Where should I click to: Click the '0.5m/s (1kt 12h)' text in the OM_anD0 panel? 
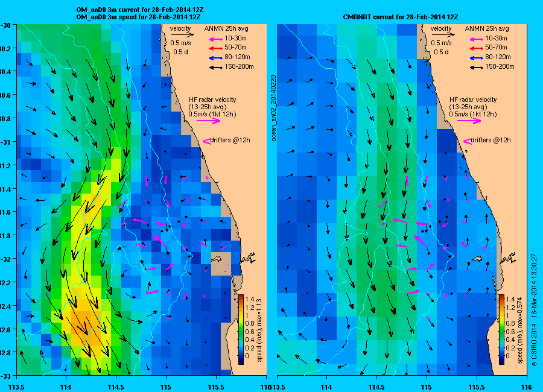pyautogui.click(x=212, y=114)
